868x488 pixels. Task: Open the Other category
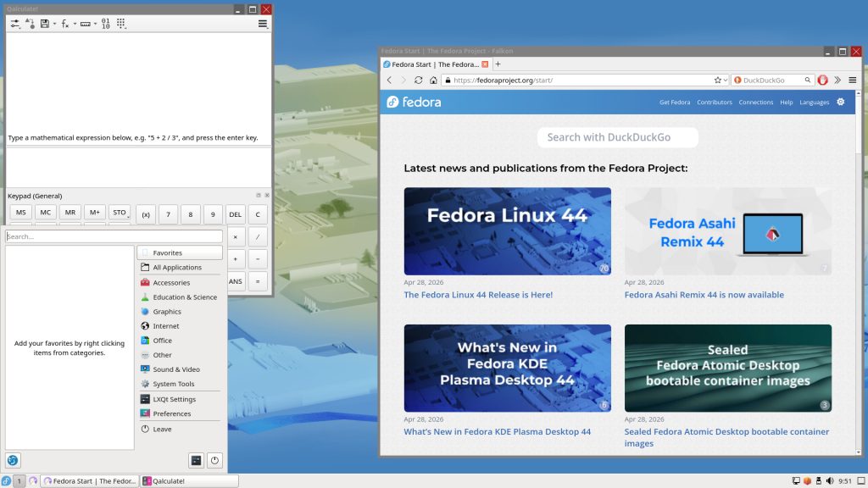click(180, 355)
